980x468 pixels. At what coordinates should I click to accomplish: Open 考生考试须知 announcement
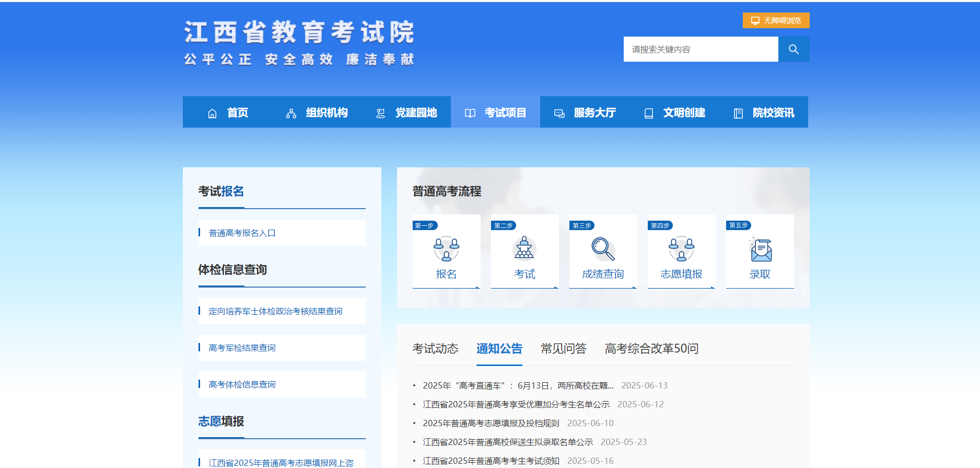pyautogui.click(x=491, y=461)
